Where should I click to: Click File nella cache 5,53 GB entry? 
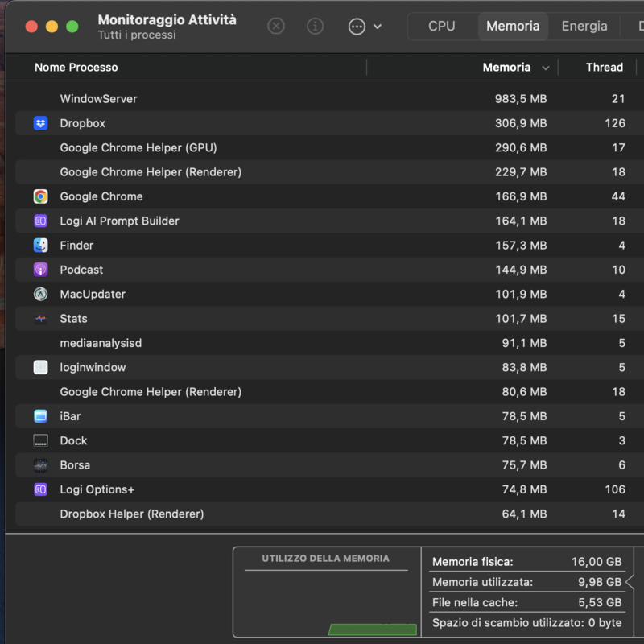point(527,602)
